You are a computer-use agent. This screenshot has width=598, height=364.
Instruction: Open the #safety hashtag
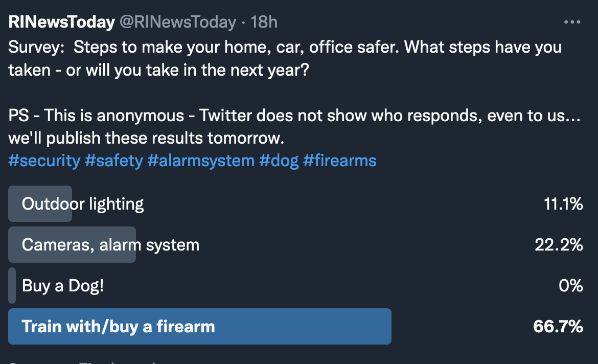[x=114, y=161]
